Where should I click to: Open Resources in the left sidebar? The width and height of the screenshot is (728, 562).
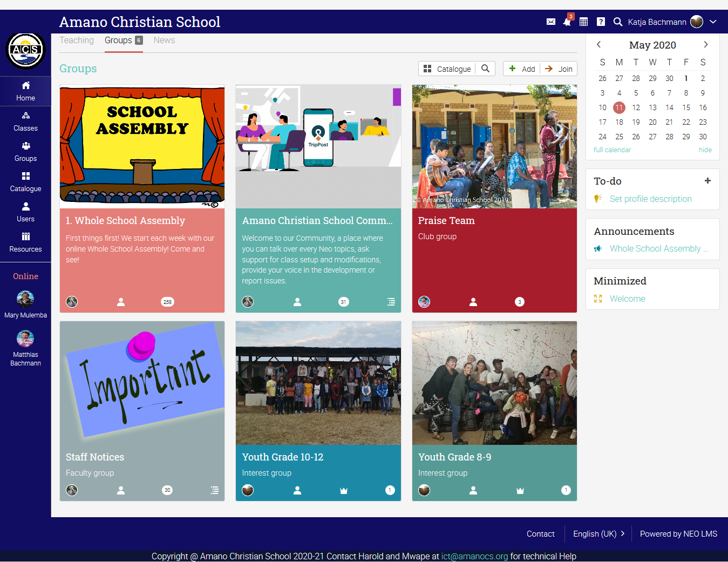pyautogui.click(x=25, y=242)
